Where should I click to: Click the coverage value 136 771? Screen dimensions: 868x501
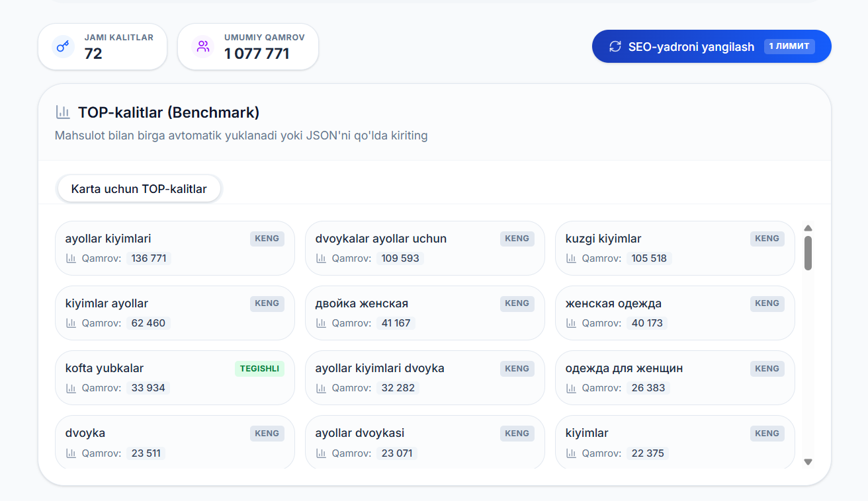tap(149, 258)
